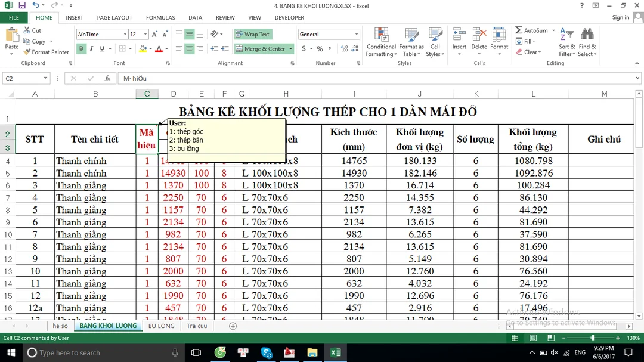Open the Format cells button
Viewport: 644px width, 362px height.
(x=499, y=42)
